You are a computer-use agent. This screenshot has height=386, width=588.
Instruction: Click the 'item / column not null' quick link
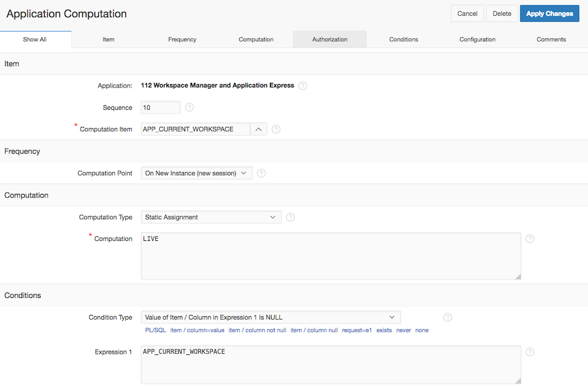(258, 330)
